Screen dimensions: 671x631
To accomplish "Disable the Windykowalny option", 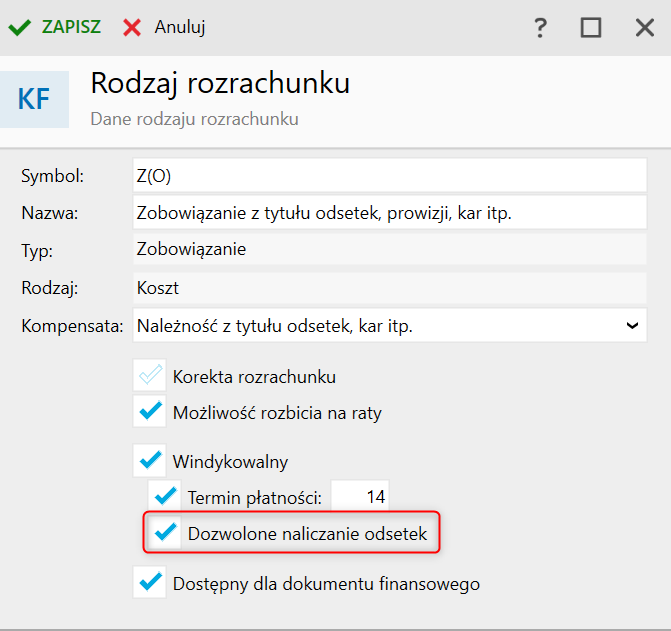I will pos(150,460).
